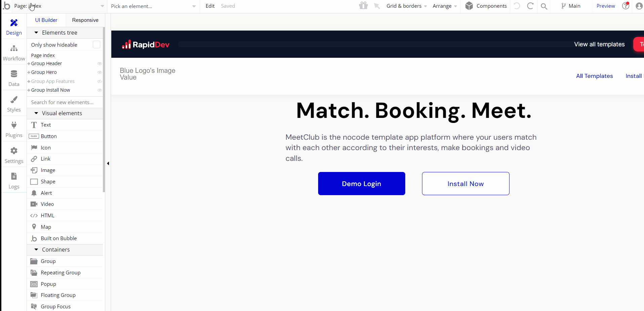
Task: Open the Workflow tab icon
Action: coord(14,49)
